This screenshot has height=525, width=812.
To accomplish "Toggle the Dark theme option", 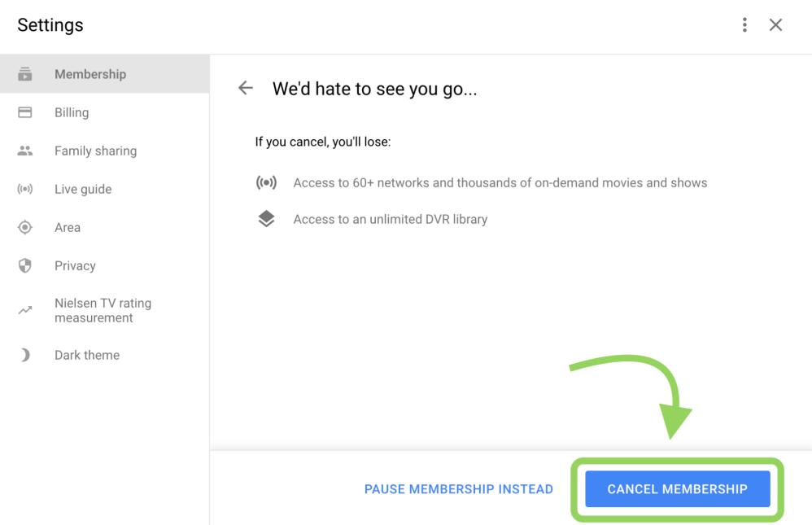I will (87, 355).
